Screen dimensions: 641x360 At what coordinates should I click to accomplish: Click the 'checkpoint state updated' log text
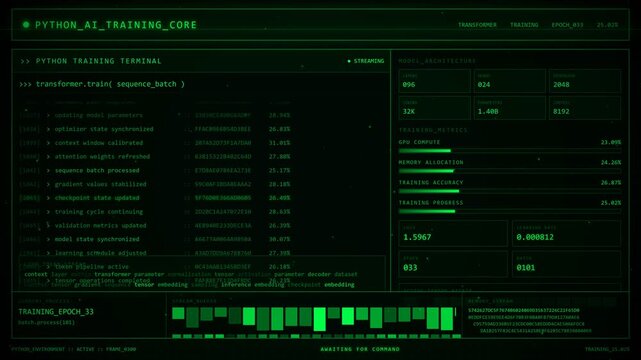97,198
